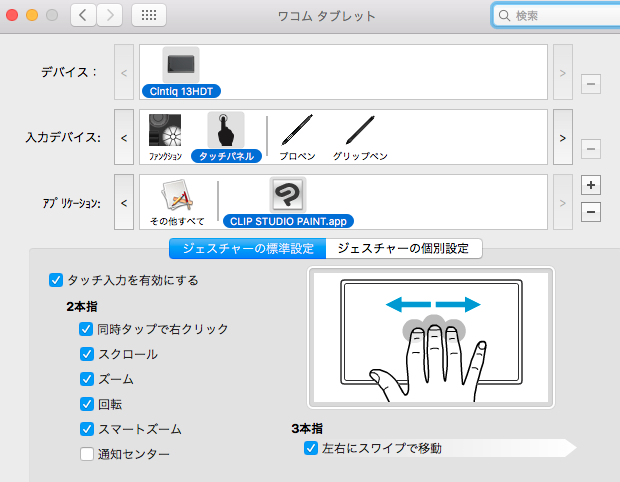Choose the ファンクション input device icon

point(165,130)
